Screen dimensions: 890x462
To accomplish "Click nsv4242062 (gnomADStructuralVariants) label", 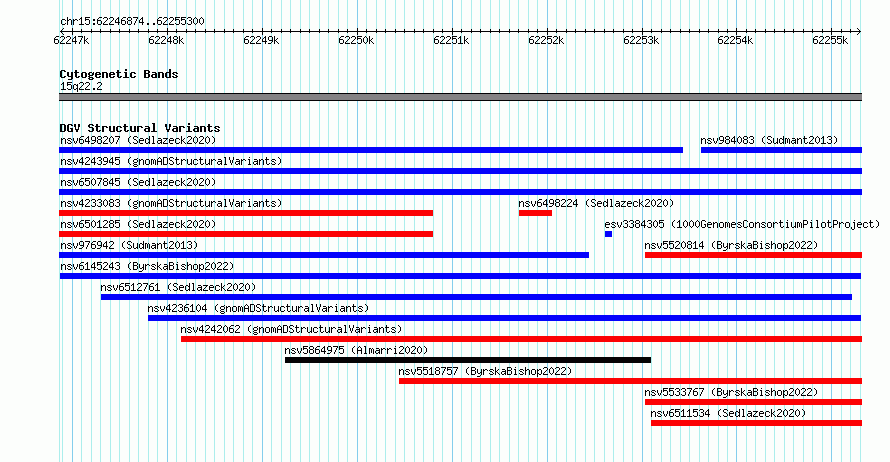I will (291, 329).
